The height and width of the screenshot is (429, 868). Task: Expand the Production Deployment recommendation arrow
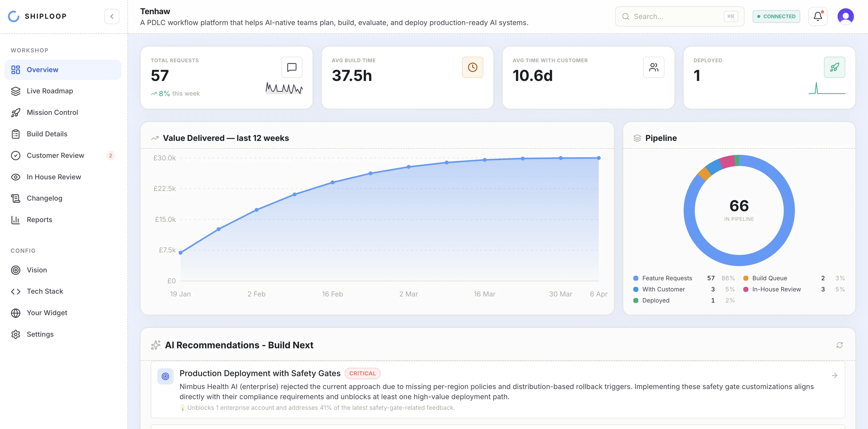[835, 375]
